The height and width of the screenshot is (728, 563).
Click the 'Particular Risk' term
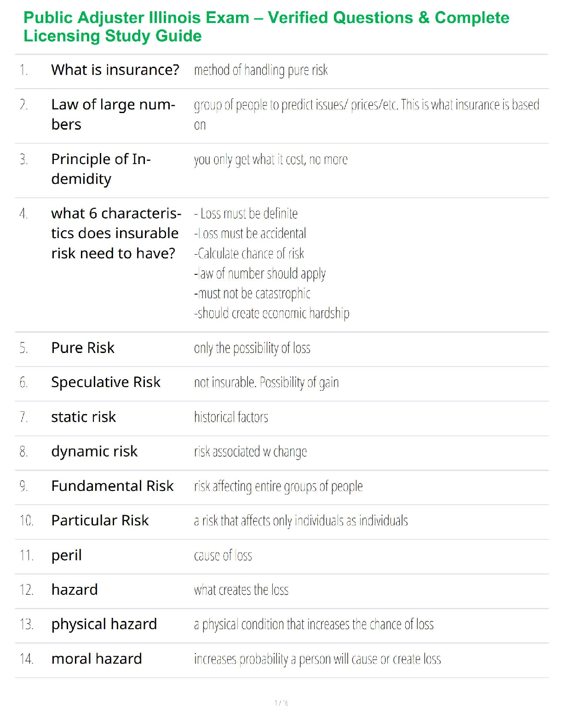tap(100, 521)
